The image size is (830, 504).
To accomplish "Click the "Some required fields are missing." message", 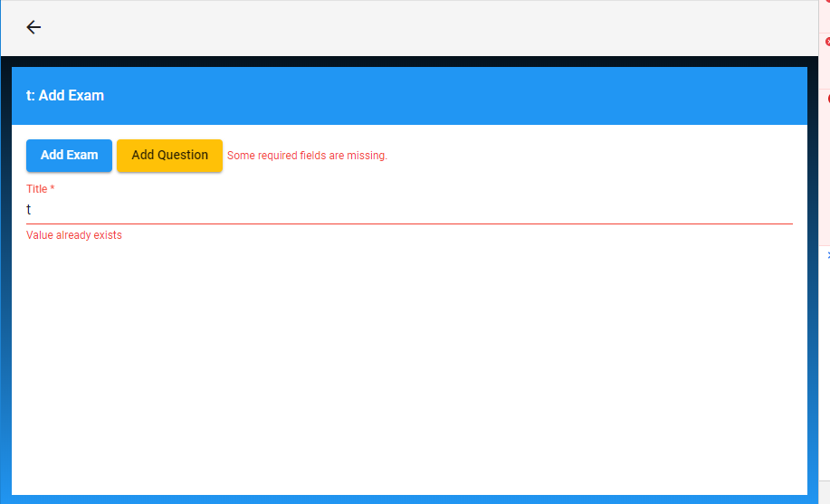I will pyautogui.click(x=307, y=156).
